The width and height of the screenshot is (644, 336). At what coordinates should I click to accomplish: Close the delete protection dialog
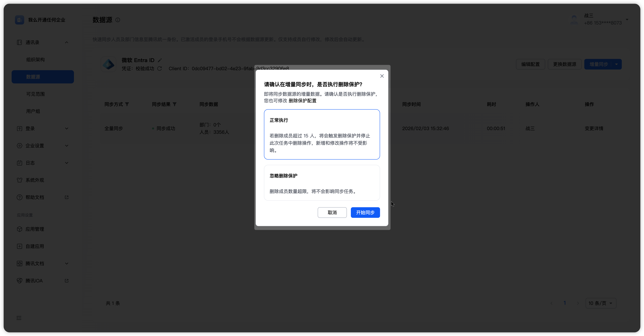click(382, 76)
